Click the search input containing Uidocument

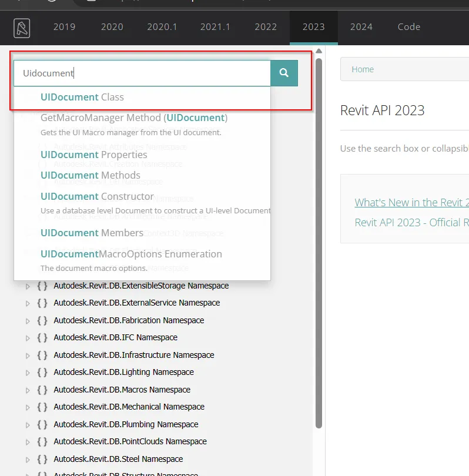point(142,73)
